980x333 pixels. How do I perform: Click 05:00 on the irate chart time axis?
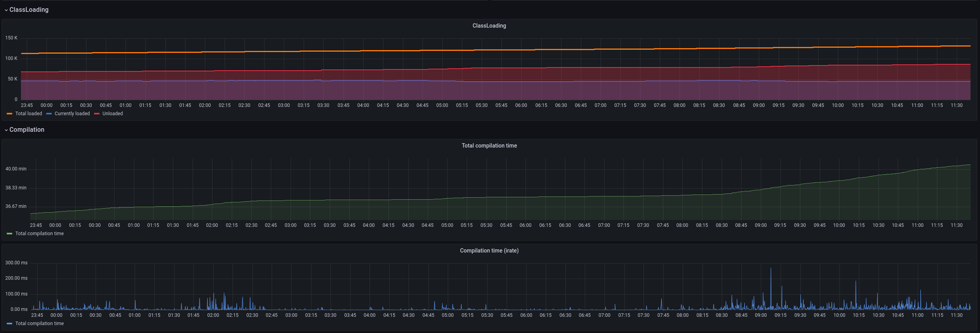[448, 315]
